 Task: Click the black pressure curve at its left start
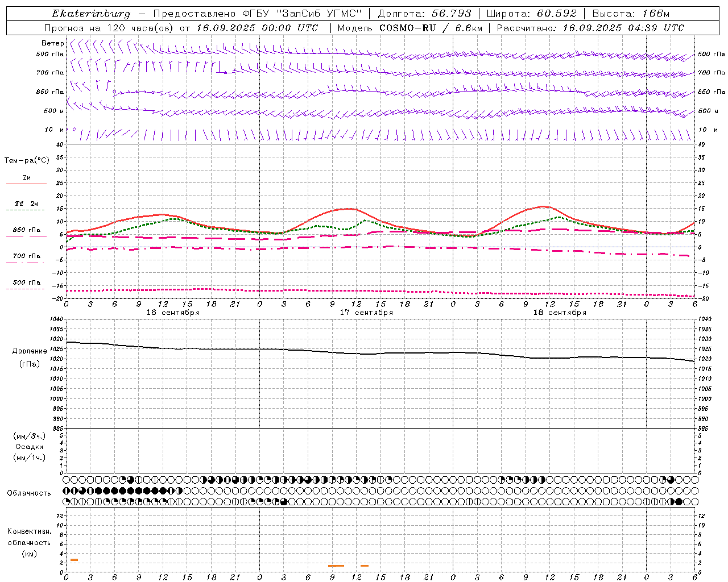coord(68,342)
